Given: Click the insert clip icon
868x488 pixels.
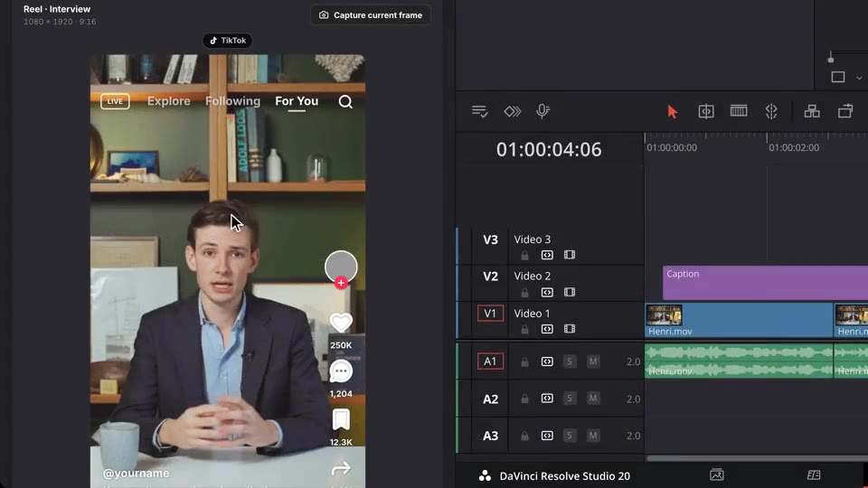Looking at the screenshot, I should click(x=812, y=111).
